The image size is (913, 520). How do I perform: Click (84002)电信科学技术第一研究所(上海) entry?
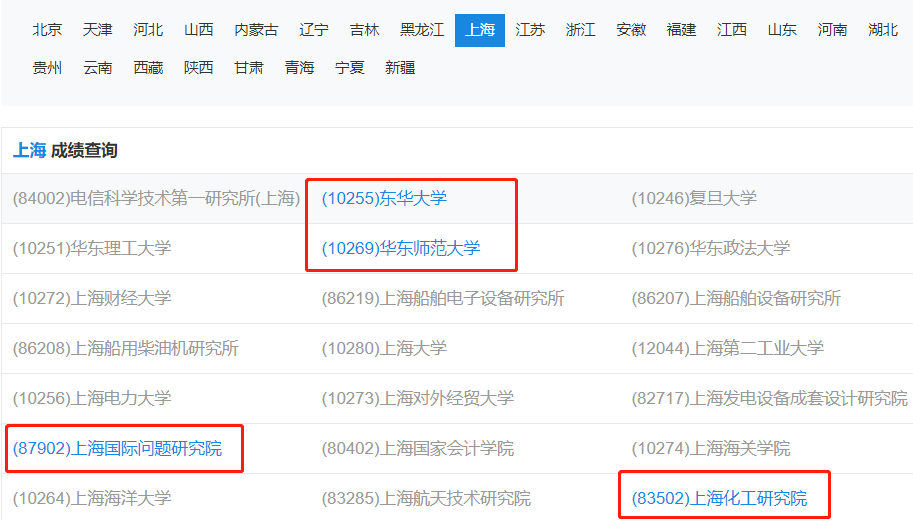(x=156, y=199)
